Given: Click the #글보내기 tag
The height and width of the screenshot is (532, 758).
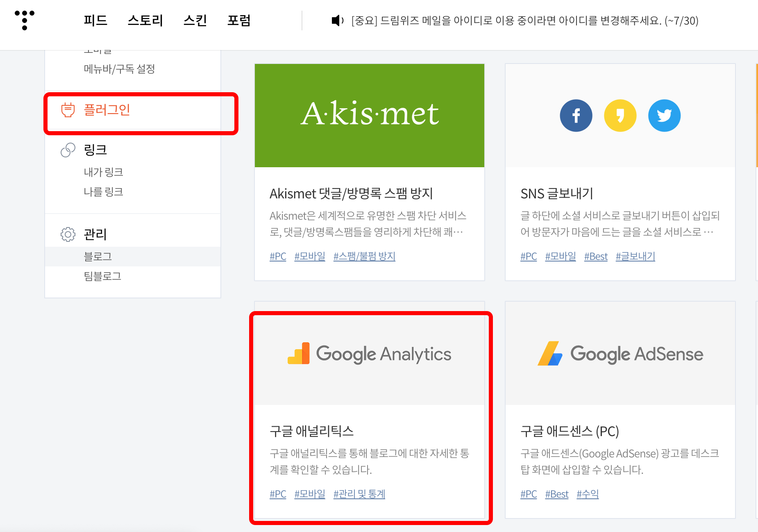Looking at the screenshot, I should (635, 257).
